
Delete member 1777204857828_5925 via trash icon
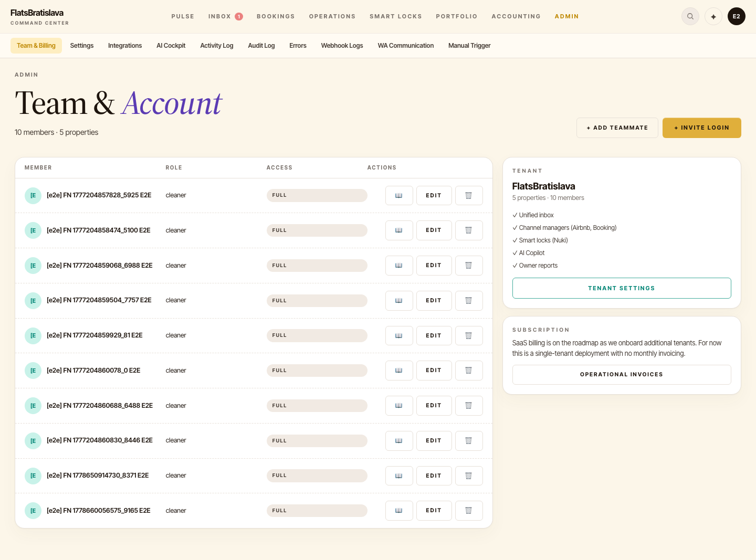(x=469, y=195)
